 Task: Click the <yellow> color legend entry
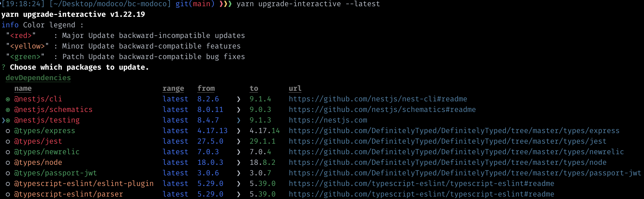[27, 46]
